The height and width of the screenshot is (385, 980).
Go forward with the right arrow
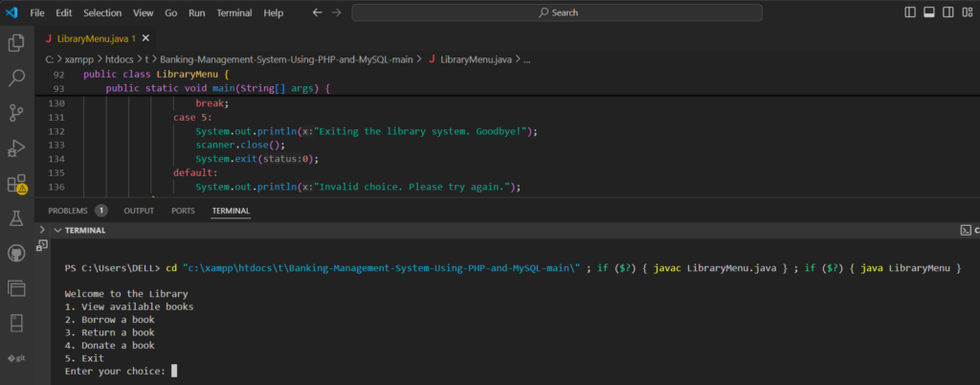click(337, 12)
